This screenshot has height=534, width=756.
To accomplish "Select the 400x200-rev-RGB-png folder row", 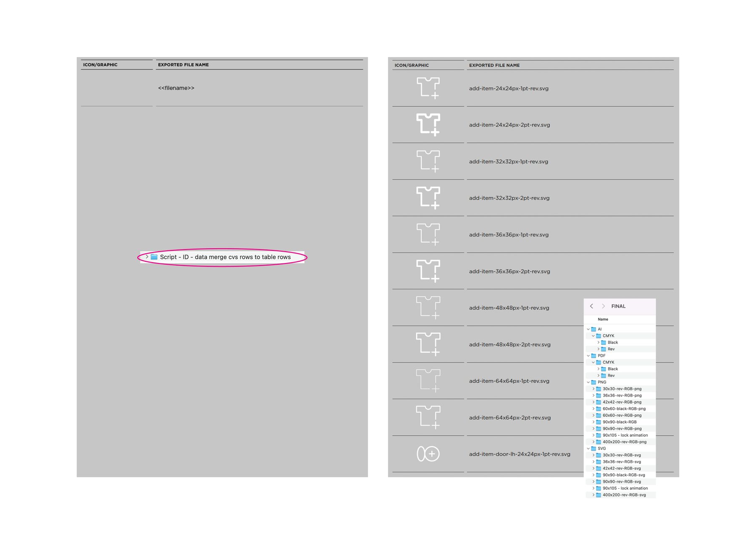I will point(620,442).
